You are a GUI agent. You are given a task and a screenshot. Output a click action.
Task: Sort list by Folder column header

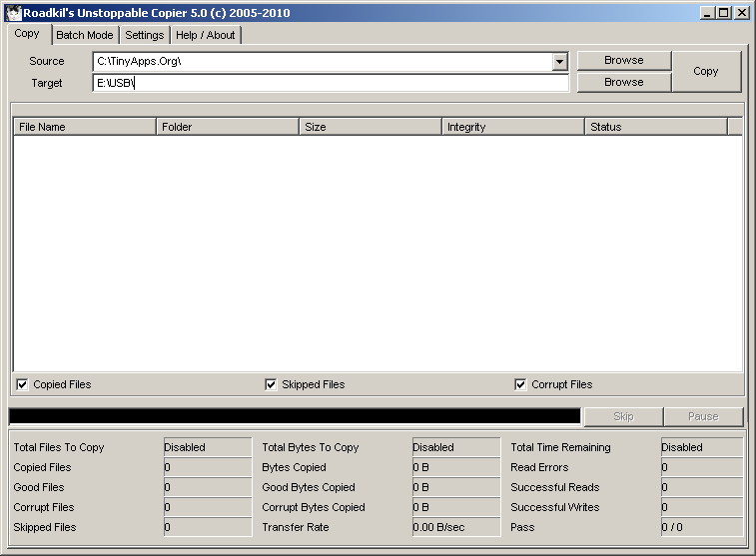pos(228,127)
